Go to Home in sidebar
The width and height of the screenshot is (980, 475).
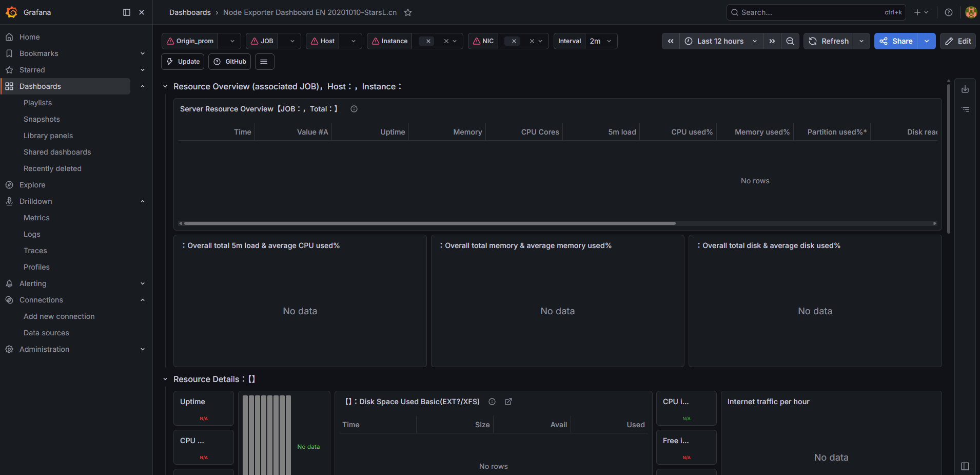pos(29,37)
